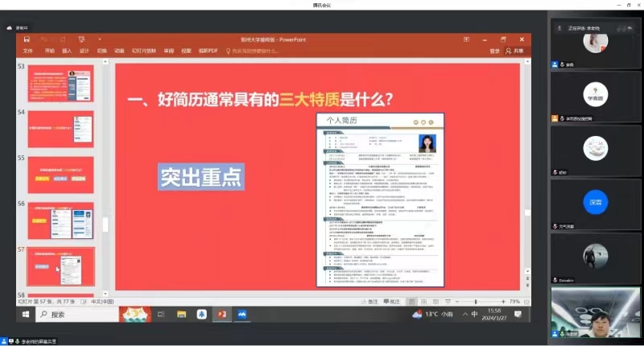
Task: Click the Tencent Meeting taskbar icon
Action: 242,315
